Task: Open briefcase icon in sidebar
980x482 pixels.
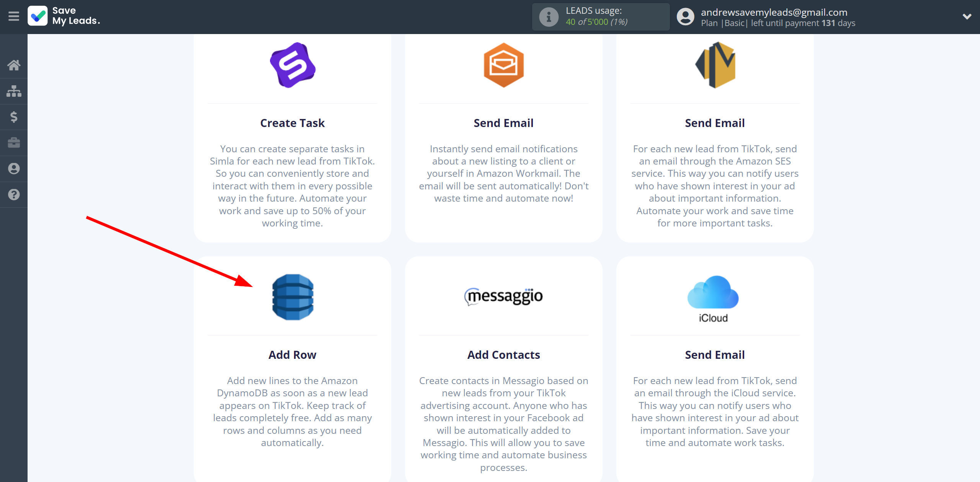Action: (x=14, y=143)
